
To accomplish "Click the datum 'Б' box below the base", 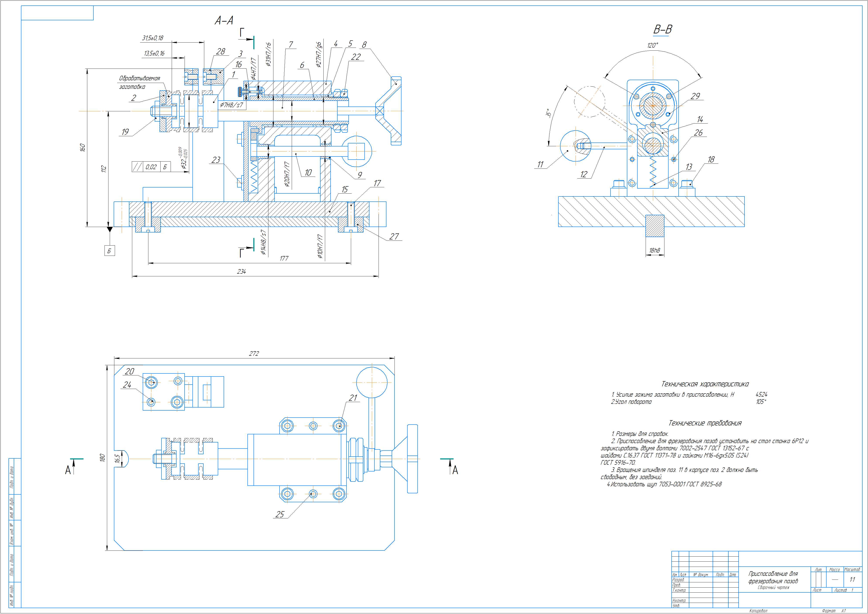I will coord(110,251).
